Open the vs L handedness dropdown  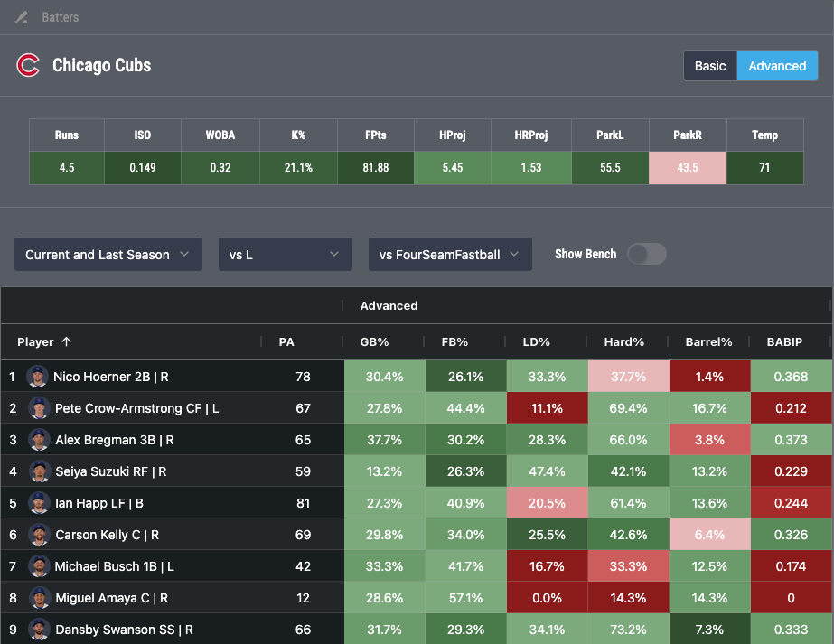[x=286, y=254]
